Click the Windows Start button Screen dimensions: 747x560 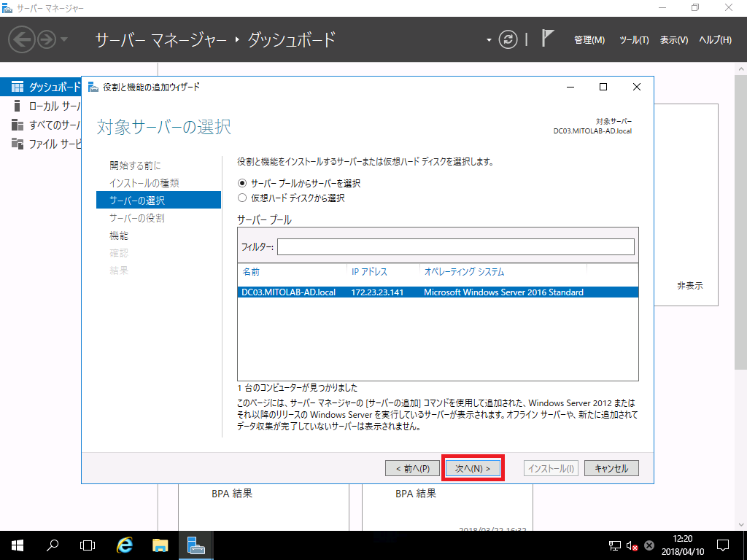pos(17,545)
